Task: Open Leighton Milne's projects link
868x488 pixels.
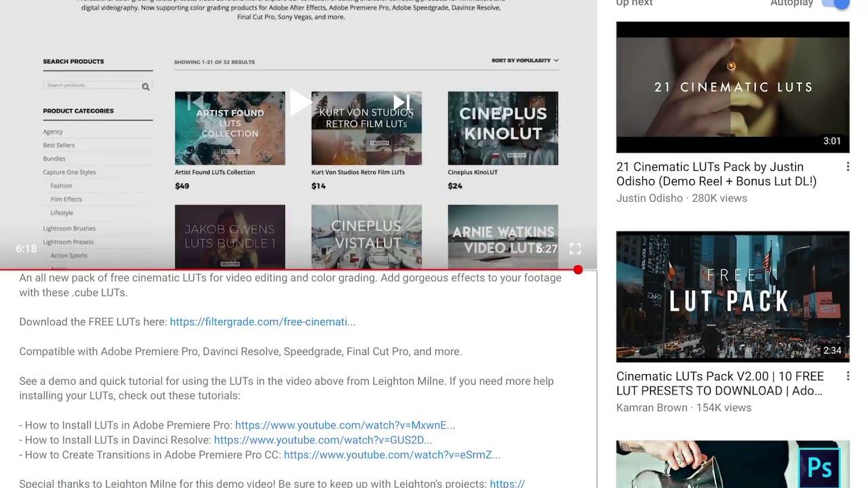Action: coord(507,484)
